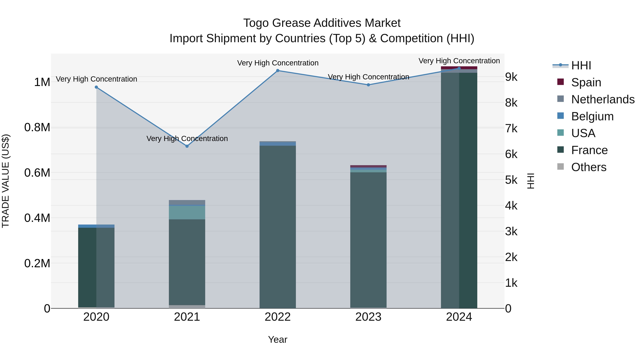Click the 2021 Very High Concentration annotation

[187, 138]
